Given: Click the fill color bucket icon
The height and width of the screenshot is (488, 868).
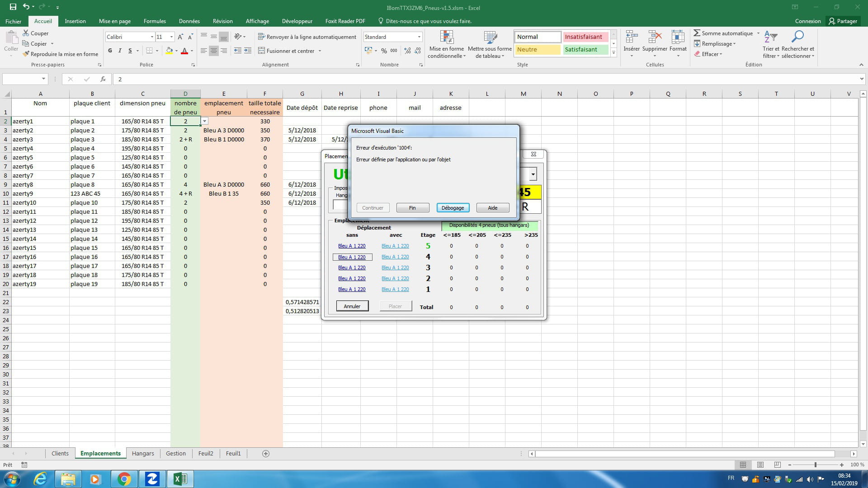Looking at the screenshot, I should [169, 51].
